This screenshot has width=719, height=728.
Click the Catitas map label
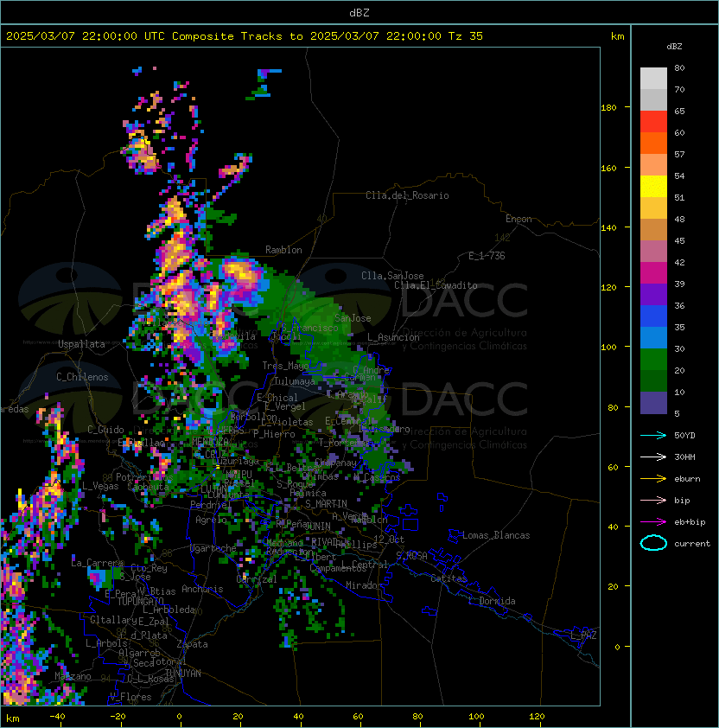449,578
